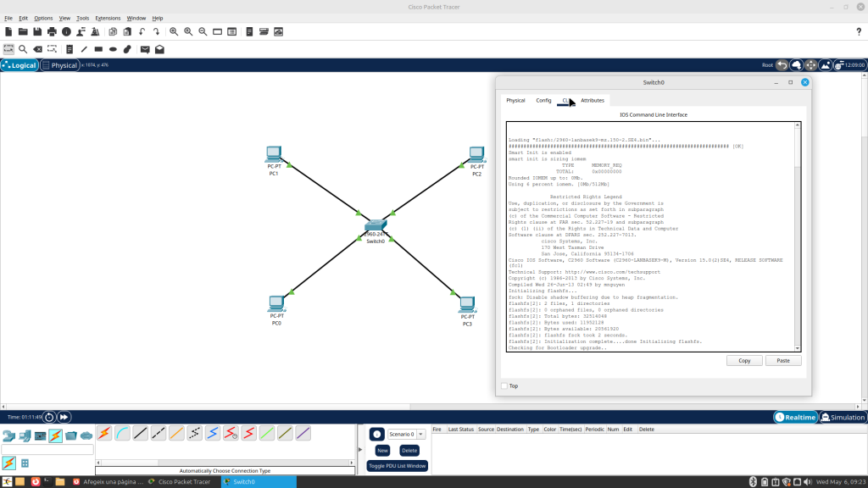
Task: Open the Scenario 0 dropdown
Action: (x=406, y=435)
